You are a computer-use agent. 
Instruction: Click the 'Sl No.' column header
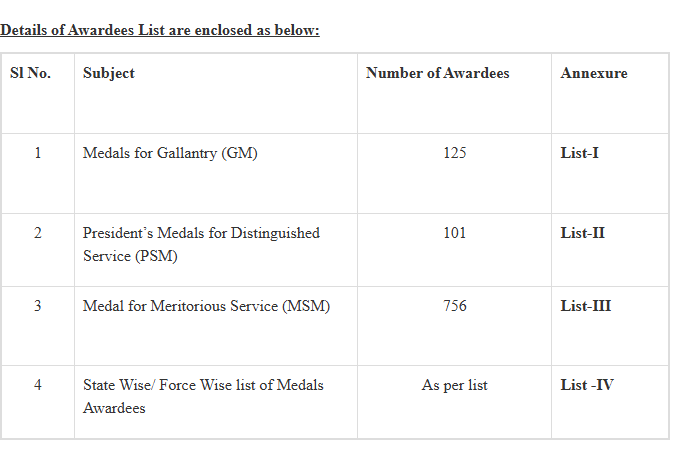coord(30,73)
